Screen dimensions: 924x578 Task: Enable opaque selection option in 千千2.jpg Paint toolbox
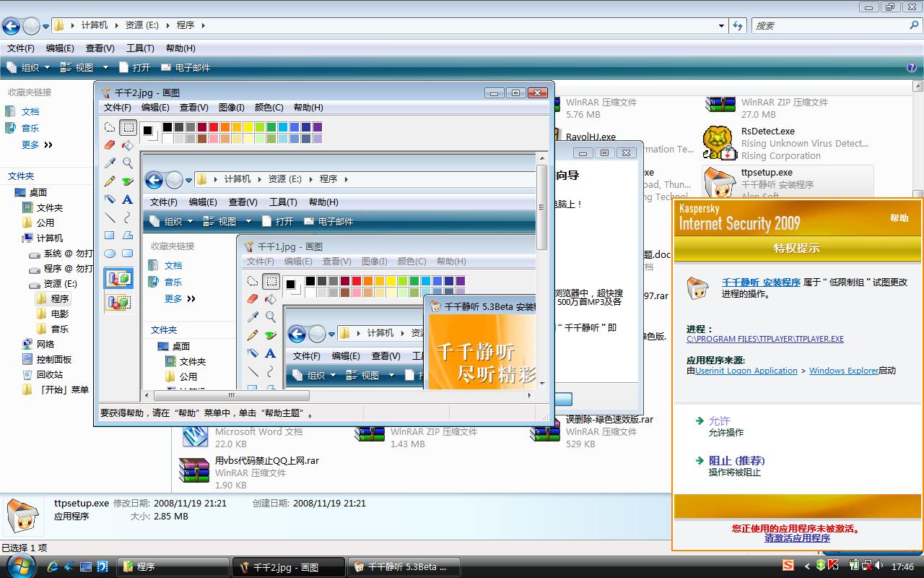tap(118, 278)
